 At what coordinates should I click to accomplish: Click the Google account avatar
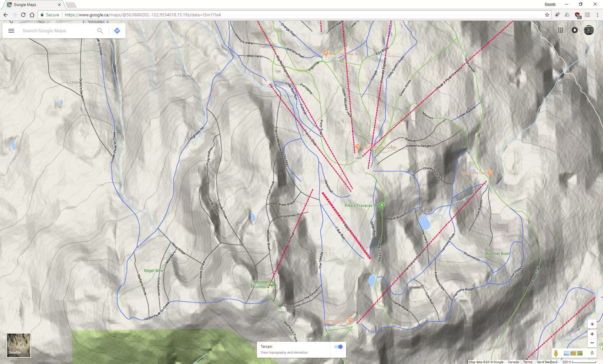(x=589, y=30)
